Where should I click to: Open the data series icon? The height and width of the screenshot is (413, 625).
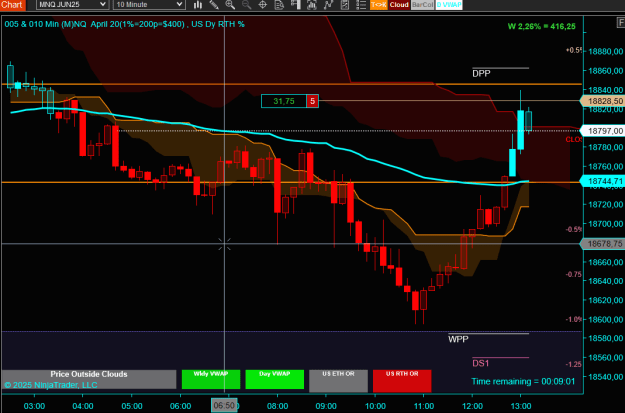[312, 4]
